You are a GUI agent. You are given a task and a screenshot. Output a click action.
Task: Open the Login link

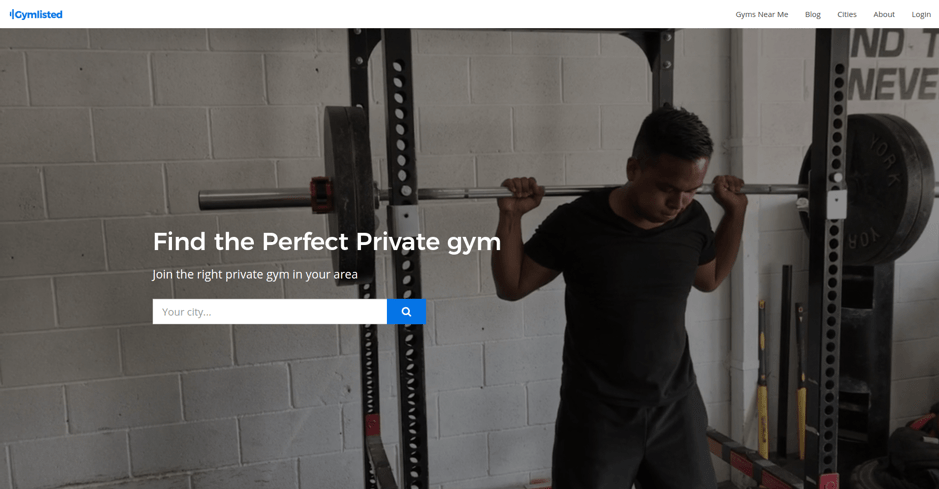point(921,14)
